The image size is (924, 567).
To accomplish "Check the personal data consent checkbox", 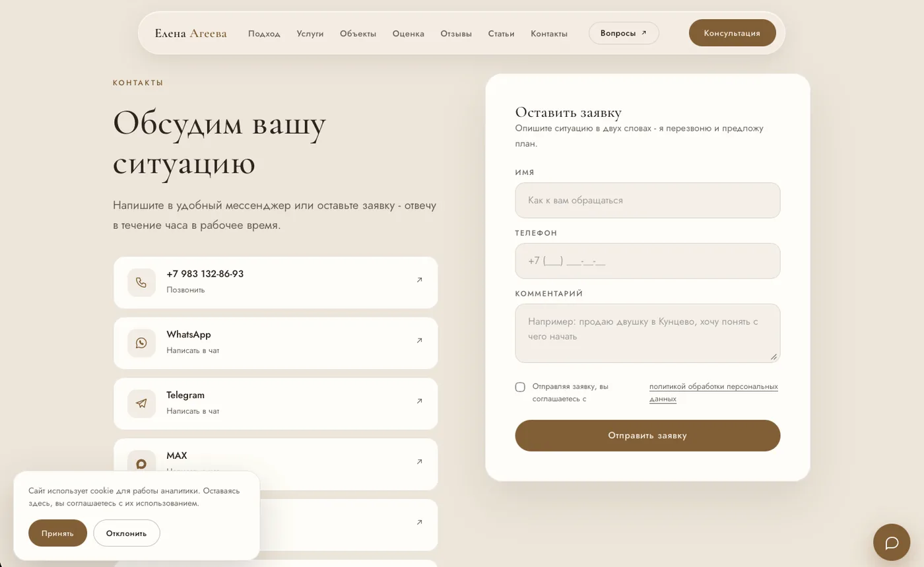I will pos(520,387).
